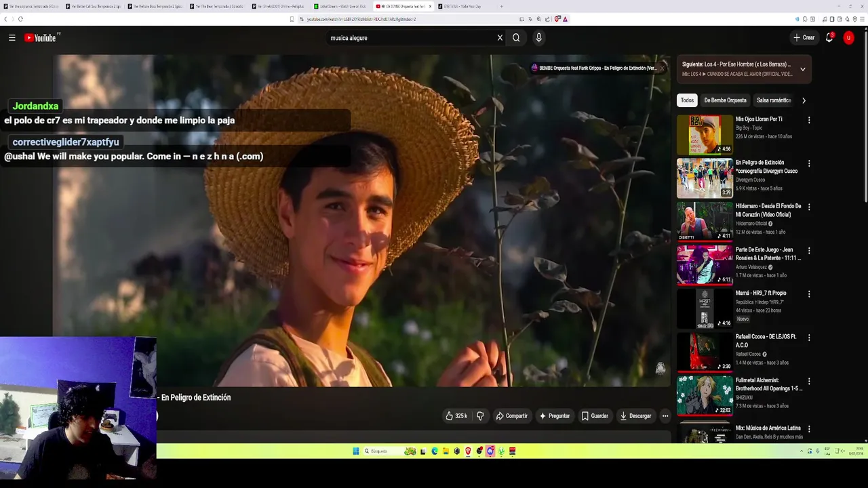Open options for 'Mis Ojos Lloran Por Ti'
The height and width of the screenshot is (488, 868).
point(809,120)
